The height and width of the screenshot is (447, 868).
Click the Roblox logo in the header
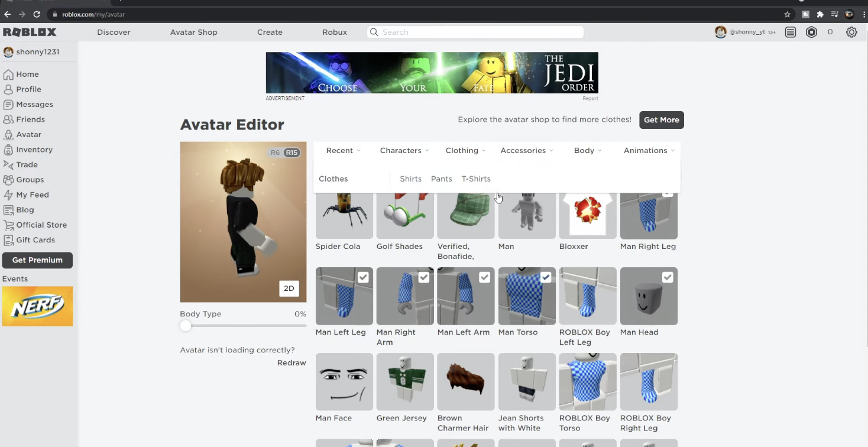pyautogui.click(x=30, y=32)
